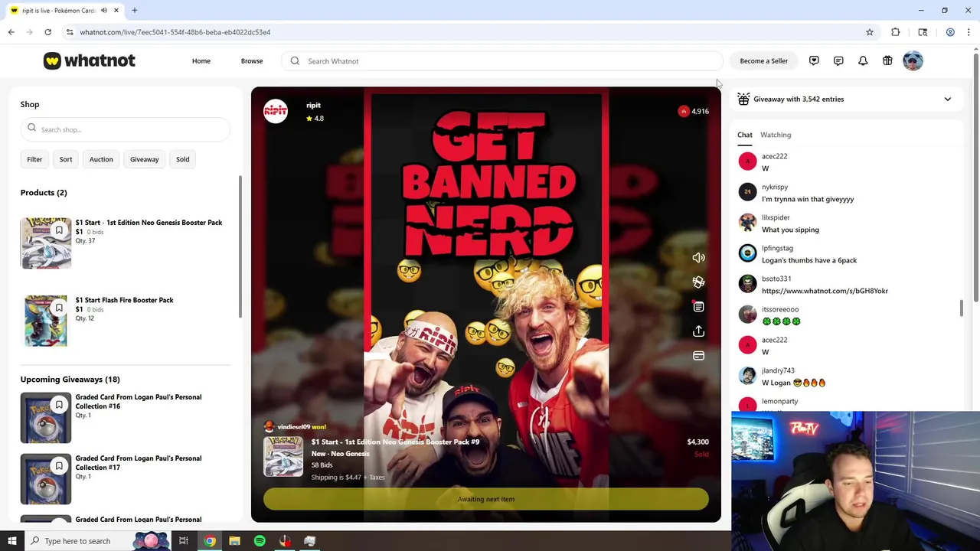Show Auction items in Shop
980x551 pixels.
point(101,159)
